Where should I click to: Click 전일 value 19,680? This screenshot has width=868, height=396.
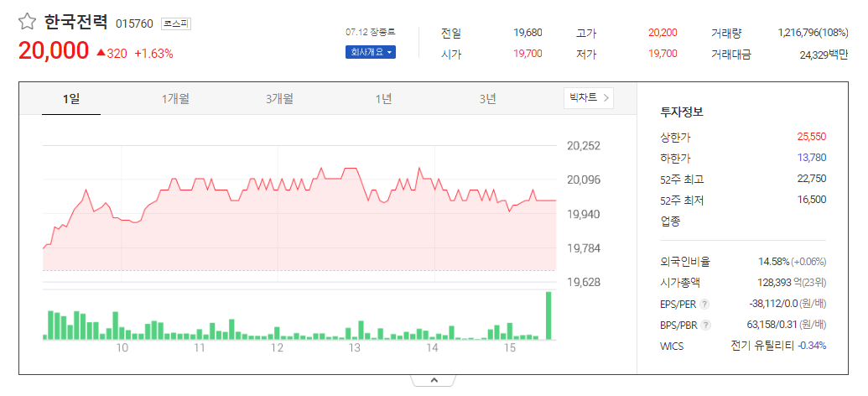[x=528, y=33]
